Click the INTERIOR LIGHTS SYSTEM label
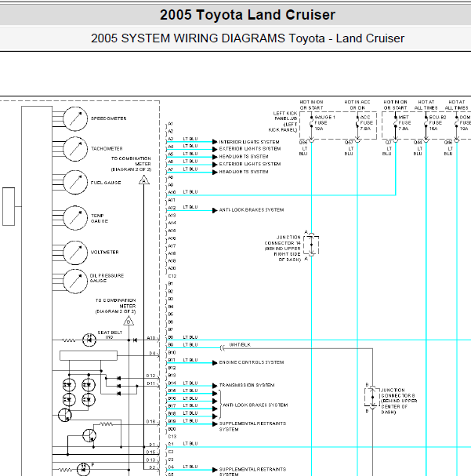Image resolution: width=471 pixels, height=476 pixels. tap(249, 142)
